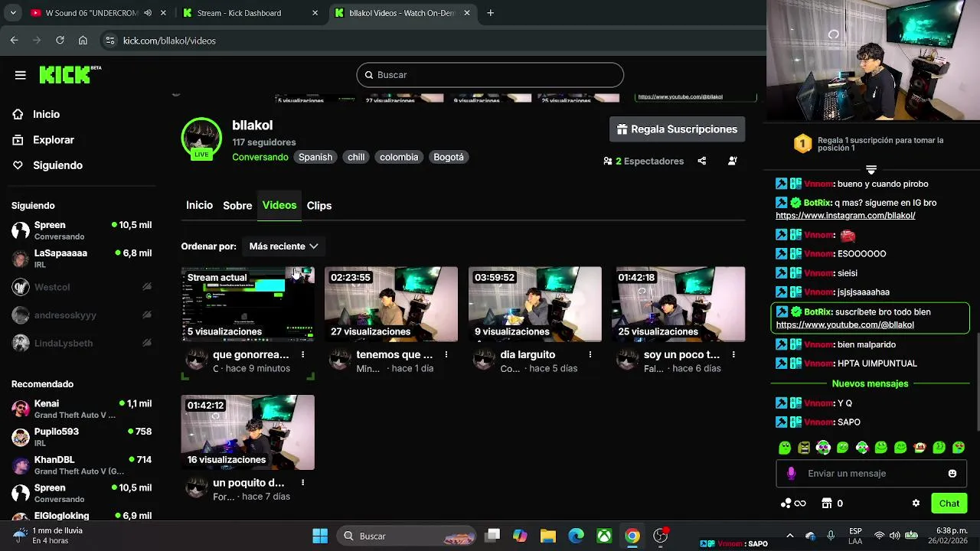The image size is (980, 551).
Task: Open the tab search dropdown arrow
Action: click(x=12, y=13)
